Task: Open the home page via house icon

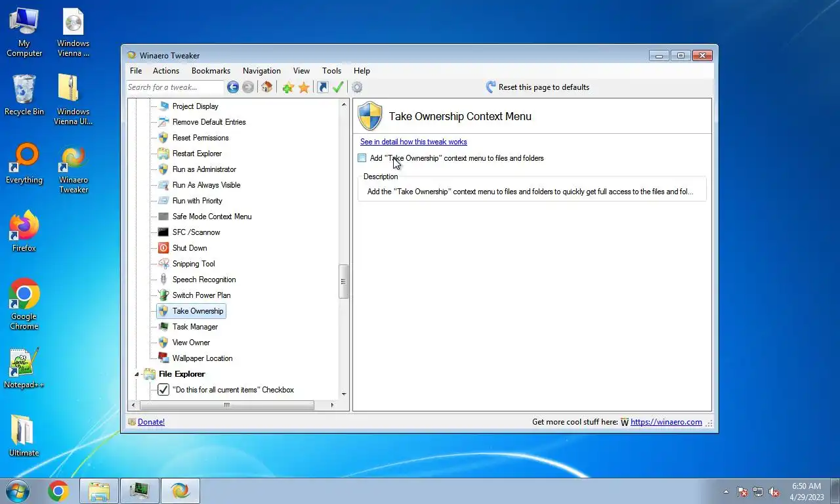Action: click(266, 87)
